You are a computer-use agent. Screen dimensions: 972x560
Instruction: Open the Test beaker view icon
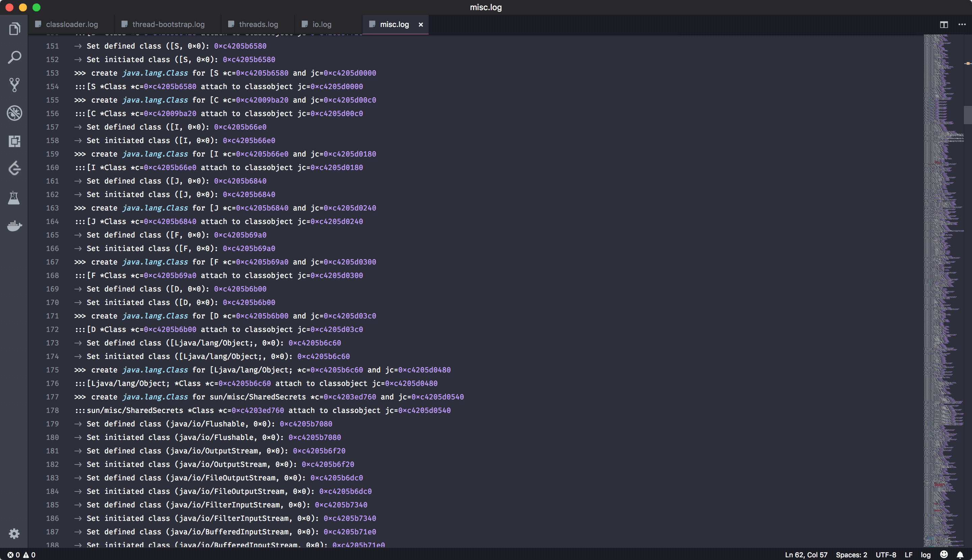click(x=14, y=198)
